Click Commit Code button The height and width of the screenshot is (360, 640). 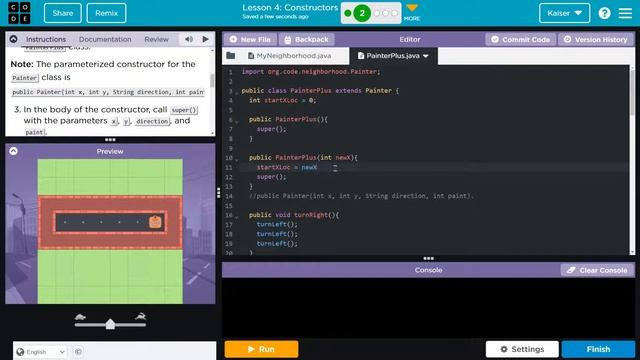520,40
